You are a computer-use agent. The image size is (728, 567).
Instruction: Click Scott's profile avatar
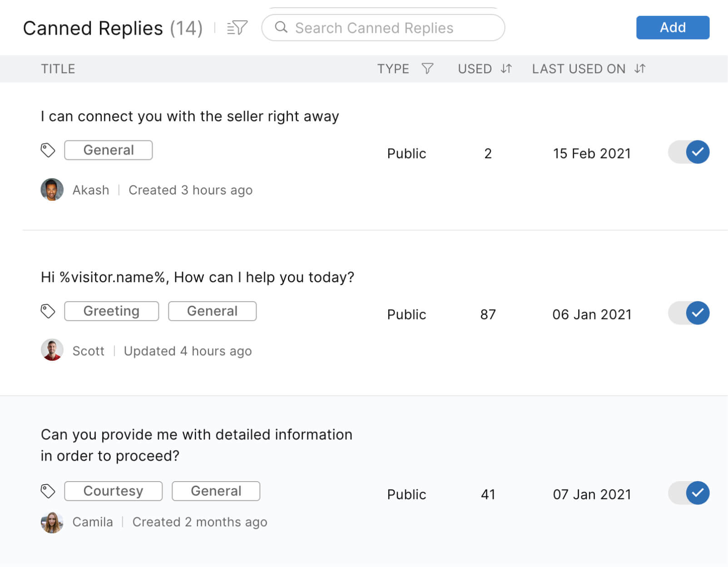click(52, 350)
